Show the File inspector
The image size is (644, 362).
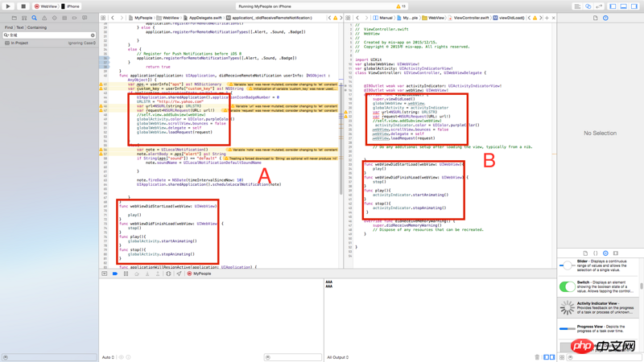pyautogui.click(x=595, y=18)
